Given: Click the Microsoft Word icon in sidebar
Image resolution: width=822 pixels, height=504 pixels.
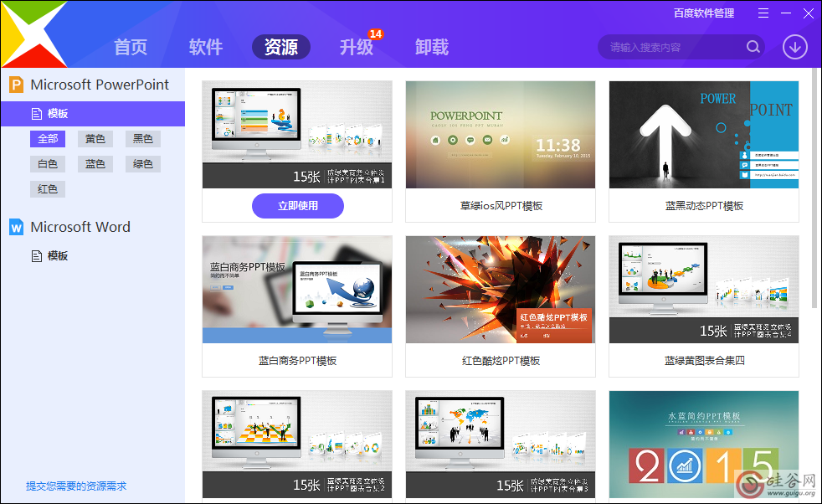Looking at the screenshot, I should coord(16,227).
